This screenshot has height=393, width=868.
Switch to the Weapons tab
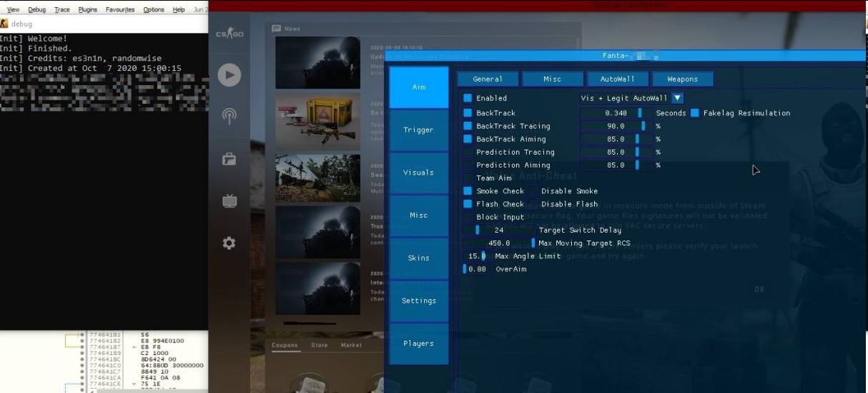click(682, 79)
